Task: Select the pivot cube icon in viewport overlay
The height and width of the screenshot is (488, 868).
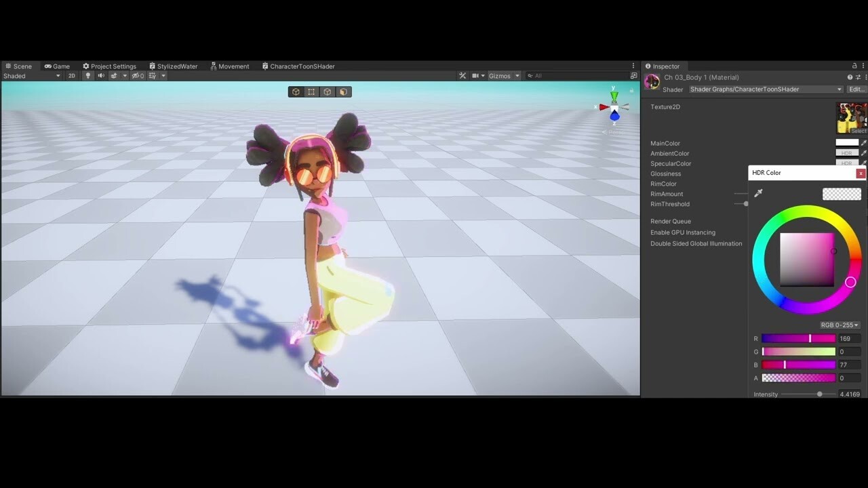Action: click(296, 91)
